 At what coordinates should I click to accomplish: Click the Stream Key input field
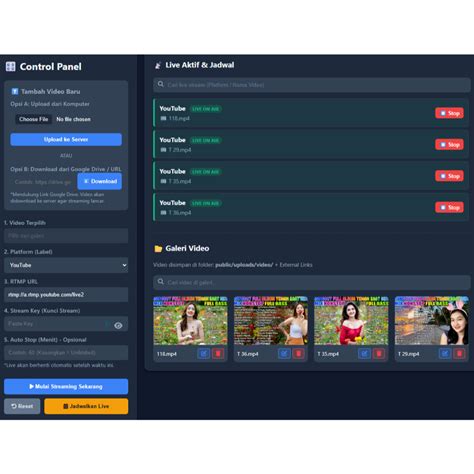point(66,324)
